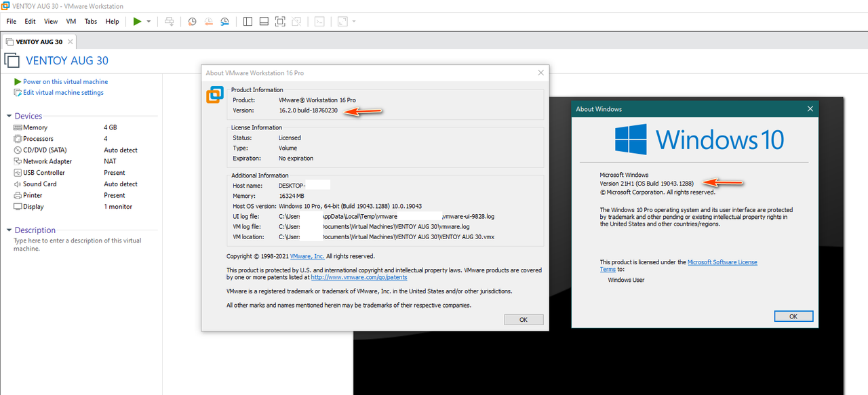Open the Help menu
This screenshot has width=868, height=395.
[x=113, y=22]
